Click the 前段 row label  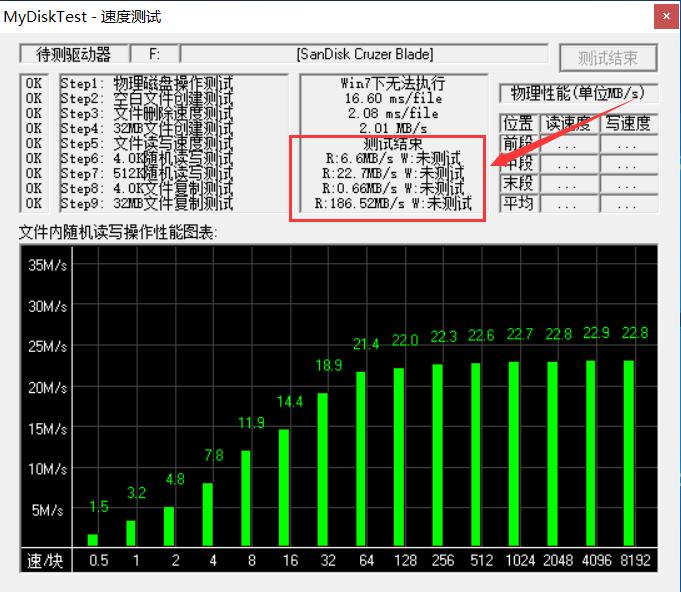[x=518, y=143]
